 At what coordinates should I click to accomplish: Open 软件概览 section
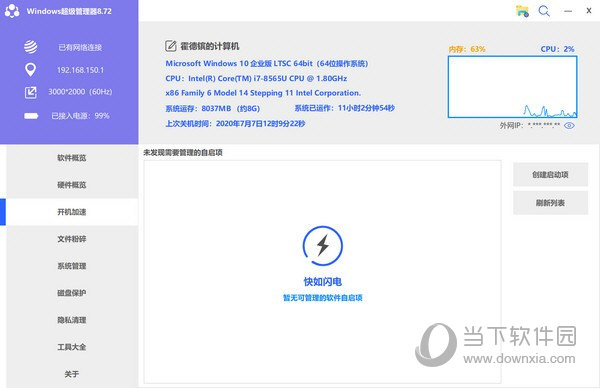tap(72, 158)
